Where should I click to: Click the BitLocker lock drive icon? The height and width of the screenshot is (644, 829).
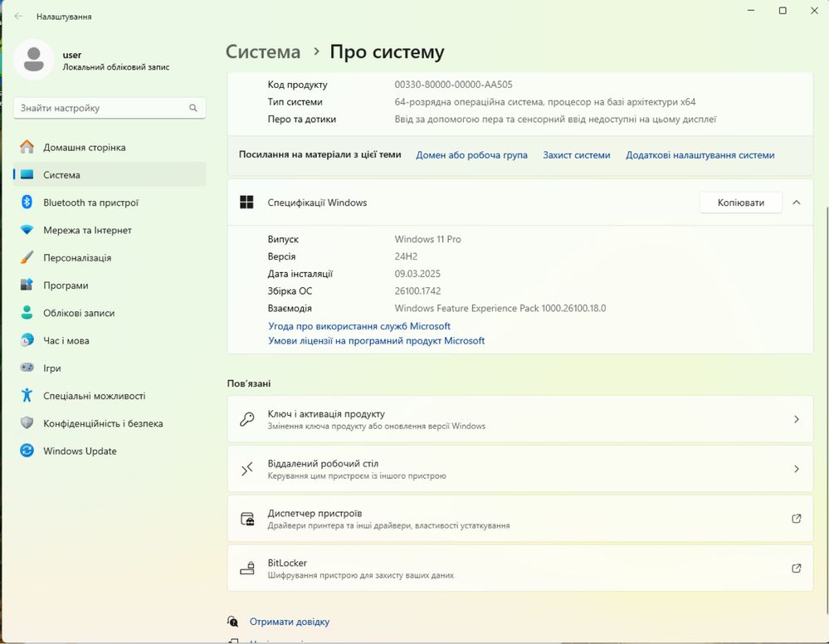point(247,568)
